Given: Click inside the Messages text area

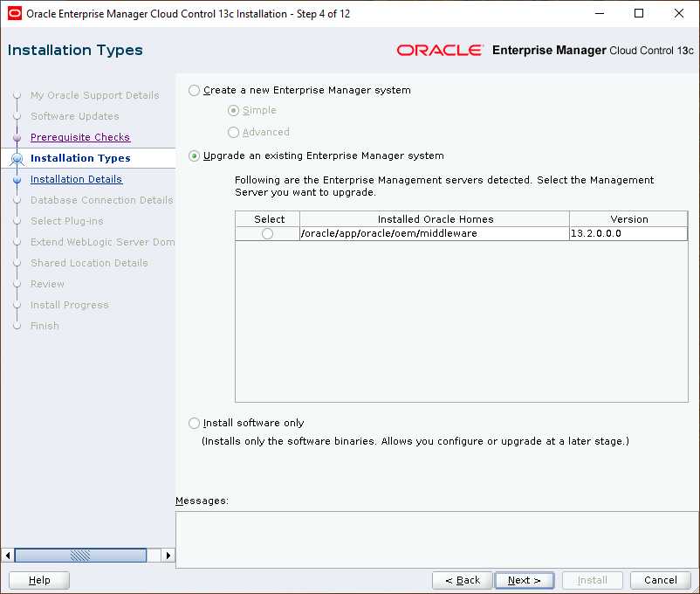Looking at the screenshot, I should (437, 540).
